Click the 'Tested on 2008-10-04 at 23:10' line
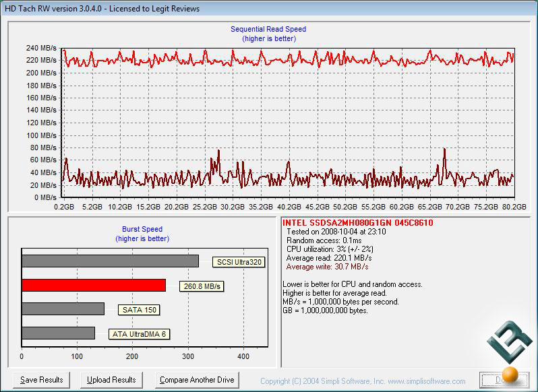538x392 pixels. (336, 232)
